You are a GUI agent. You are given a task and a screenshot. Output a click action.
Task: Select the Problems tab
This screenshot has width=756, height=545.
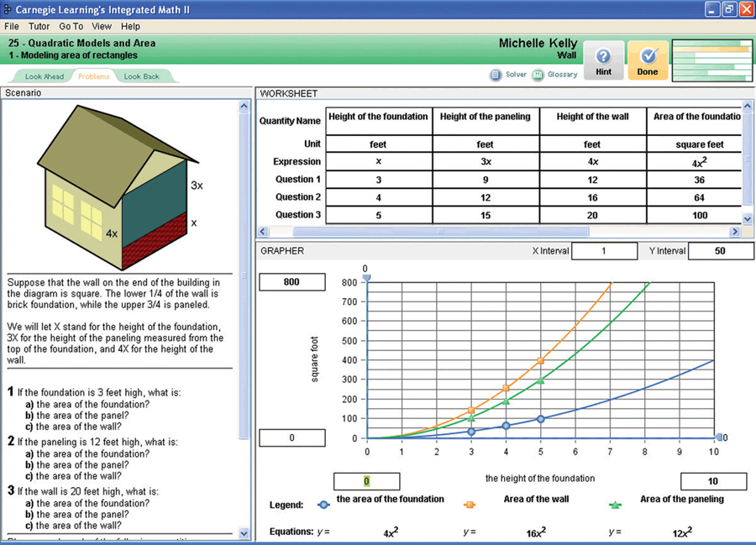click(x=93, y=76)
